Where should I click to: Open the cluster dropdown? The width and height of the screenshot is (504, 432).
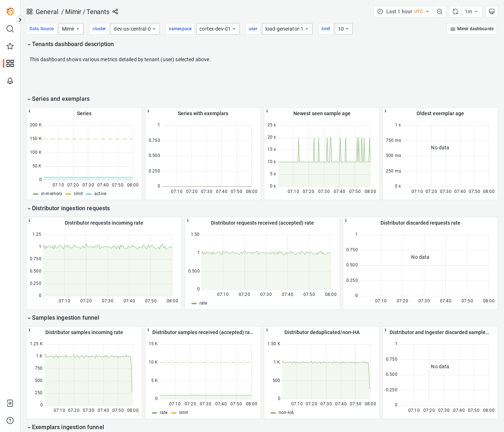(x=135, y=28)
